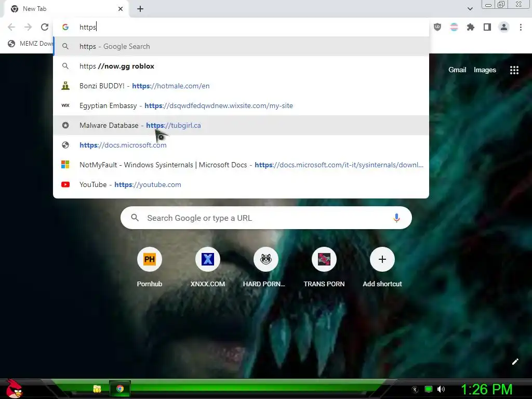This screenshot has width=532, height=399.
Task: Choose the docs.microsoft.com suggestion
Action: coord(241,145)
